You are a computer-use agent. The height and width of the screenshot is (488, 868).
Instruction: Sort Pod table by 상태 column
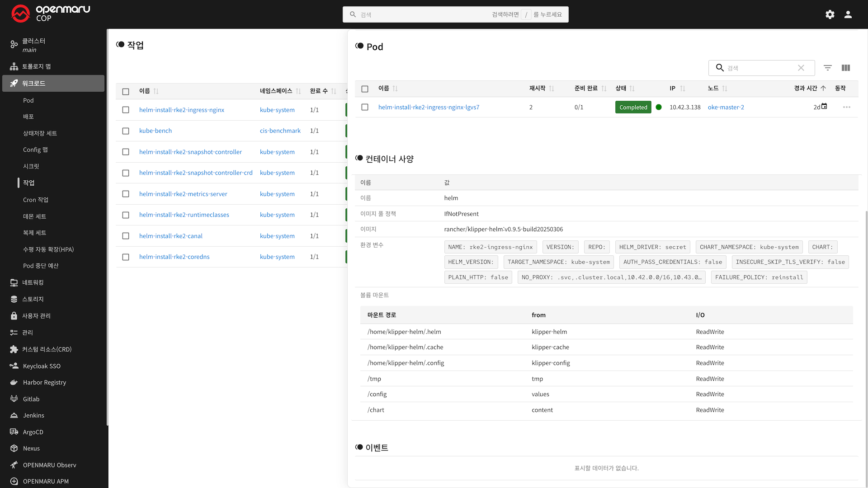click(632, 89)
